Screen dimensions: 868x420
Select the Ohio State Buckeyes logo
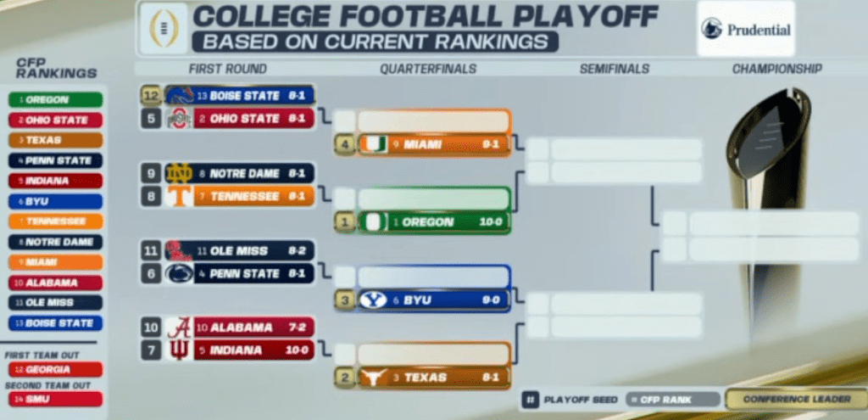[x=178, y=119]
